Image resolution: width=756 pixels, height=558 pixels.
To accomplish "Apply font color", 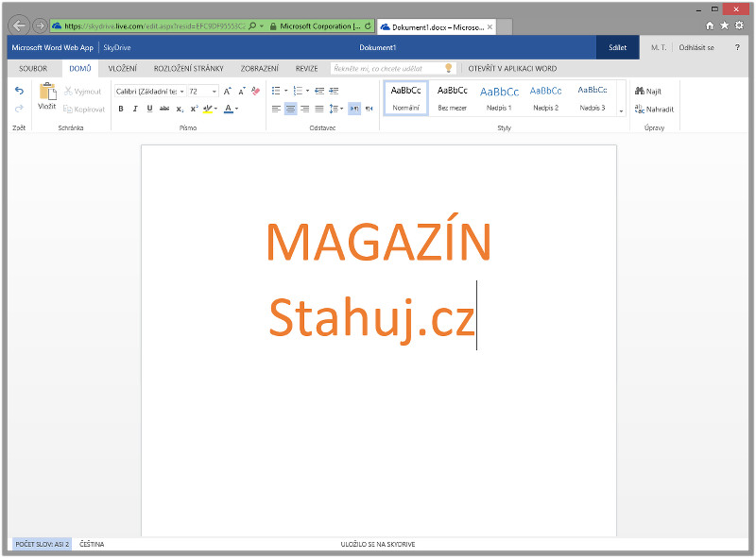I will (x=229, y=109).
